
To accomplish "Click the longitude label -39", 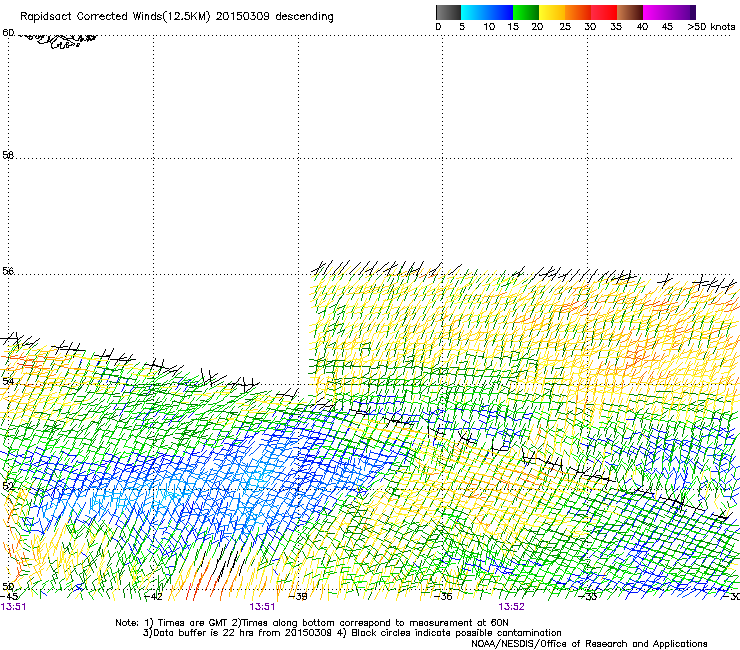I will (298, 596).
